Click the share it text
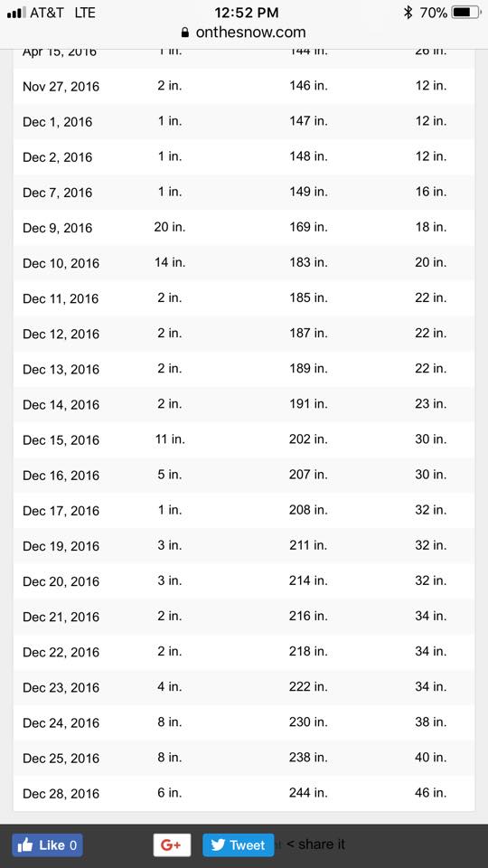Screen dimensions: 488x868 316,844
